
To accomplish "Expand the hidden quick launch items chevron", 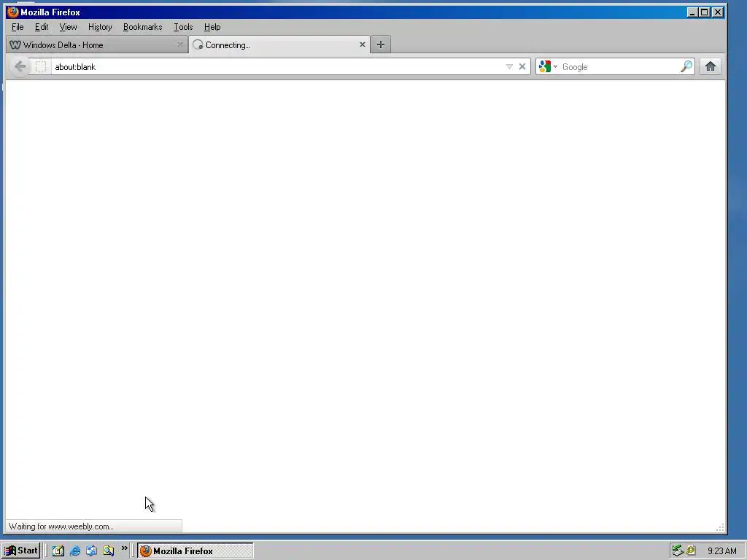I will [124, 548].
